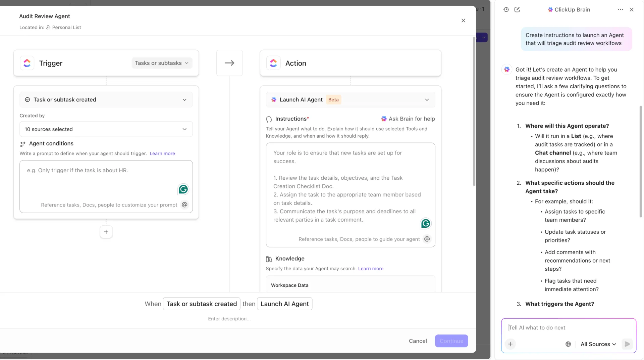Image resolution: width=644 pixels, height=360 pixels.
Task: Click the Brain chat panel scrollbar
Action: click(x=641, y=161)
